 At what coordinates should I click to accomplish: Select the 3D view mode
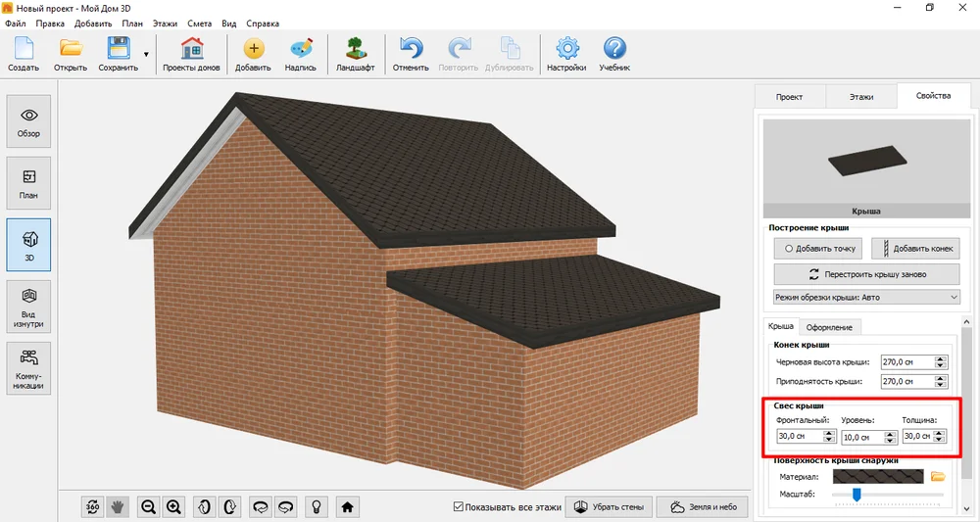(x=28, y=245)
